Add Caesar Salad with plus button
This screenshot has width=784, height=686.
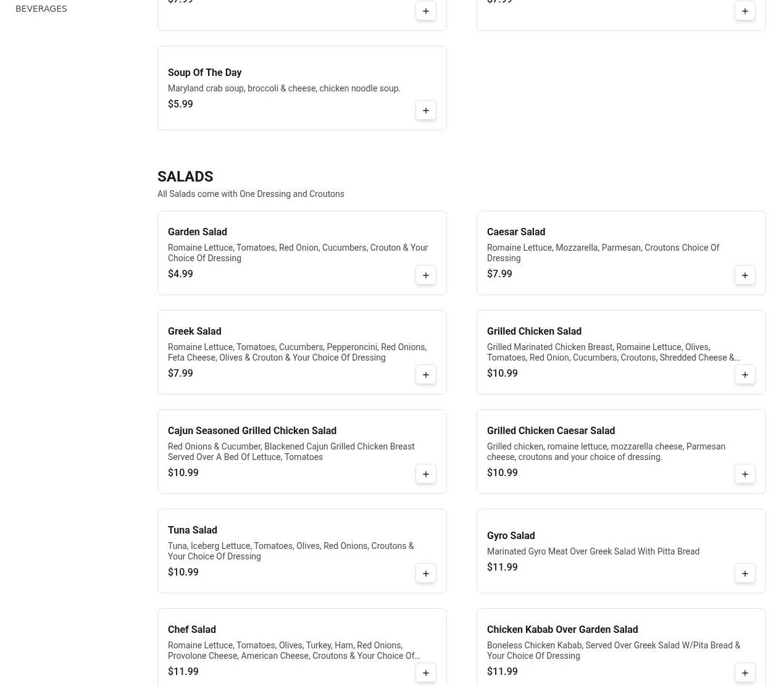745,275
